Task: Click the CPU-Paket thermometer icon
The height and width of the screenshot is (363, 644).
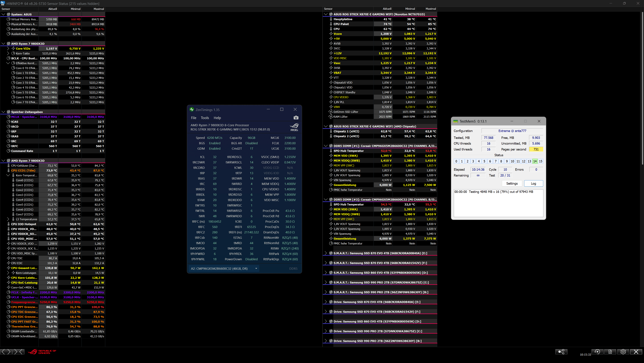Action: click(x=331, y=24)
